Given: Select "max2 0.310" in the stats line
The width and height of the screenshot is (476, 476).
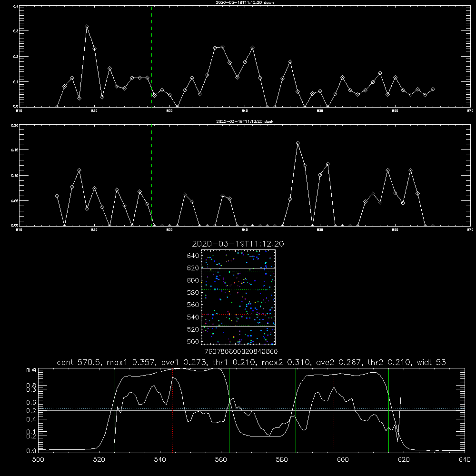Looking at the screenshot, I should pos(286,362).
